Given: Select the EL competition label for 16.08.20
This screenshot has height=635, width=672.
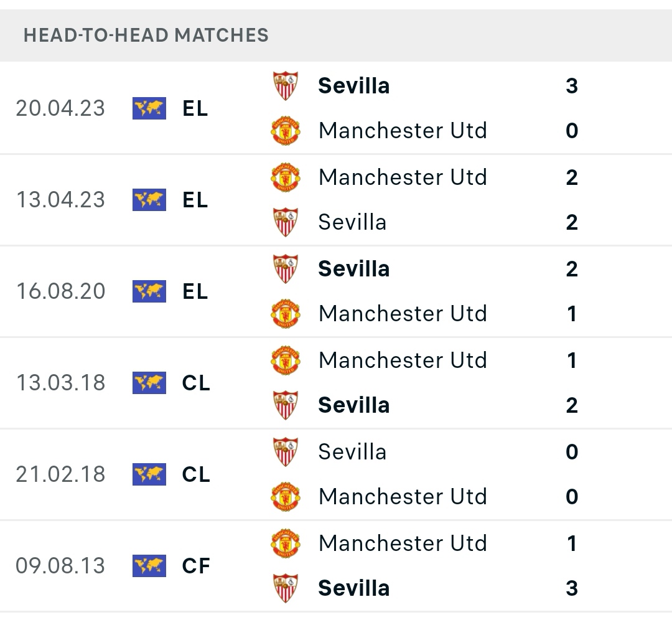Looking at the screenshot, I should click(195, 291).
